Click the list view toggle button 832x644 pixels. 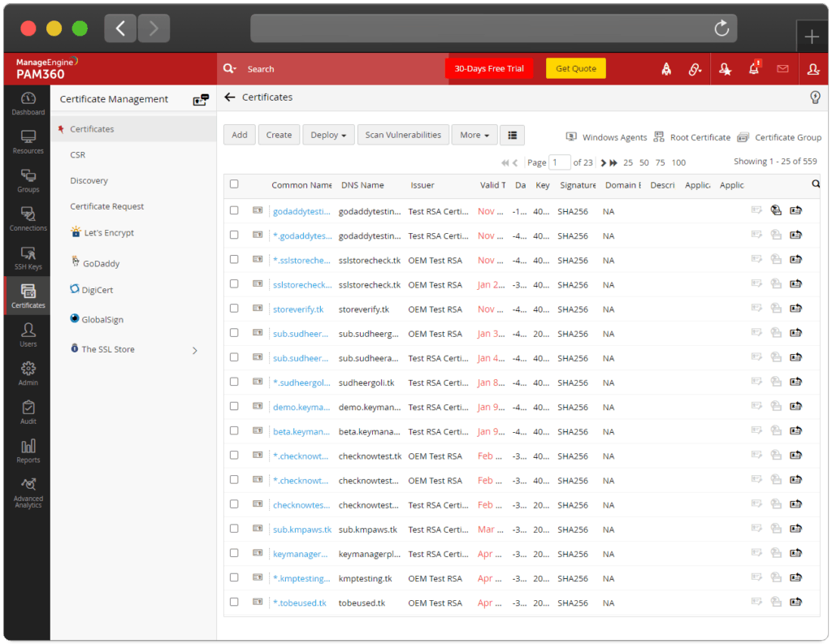(512, 136)
